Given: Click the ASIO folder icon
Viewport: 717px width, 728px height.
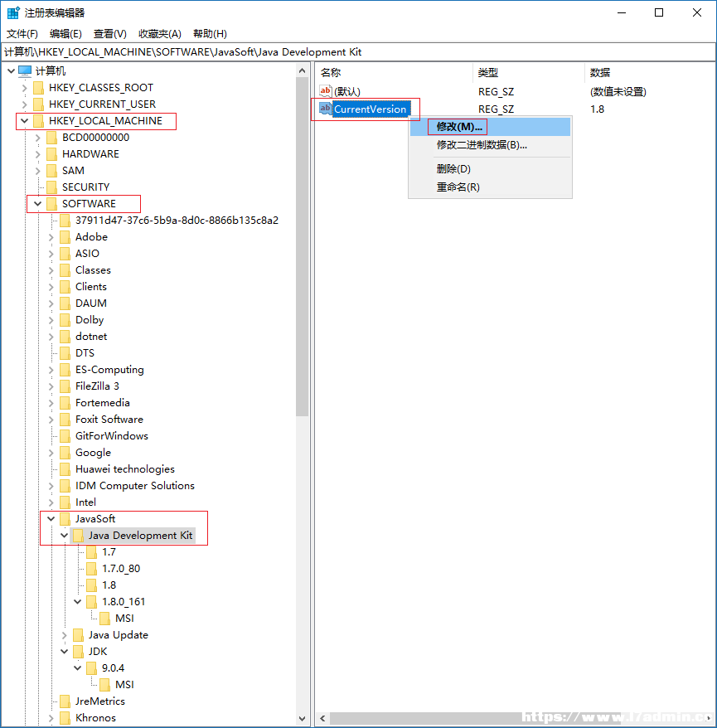Looking at the screenshot, I should pos(65,254).
